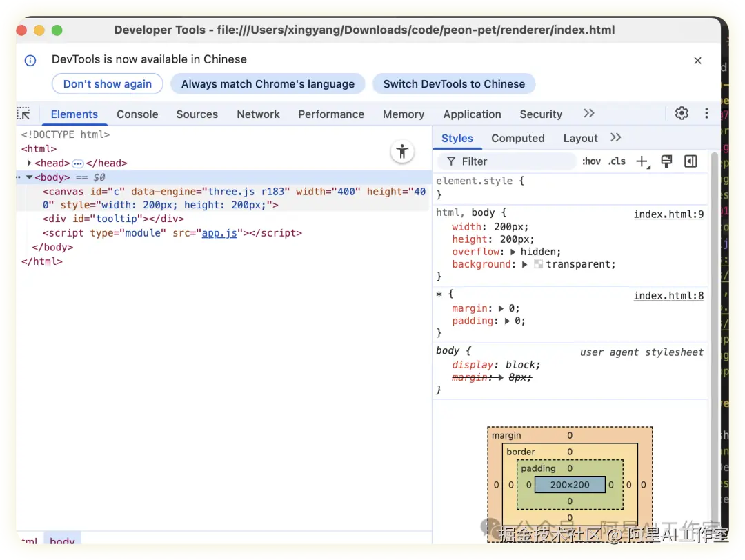The height and width of the screenshot is (560, 745).
Task: Follow the app.js script link
Action: pos(219,233)
